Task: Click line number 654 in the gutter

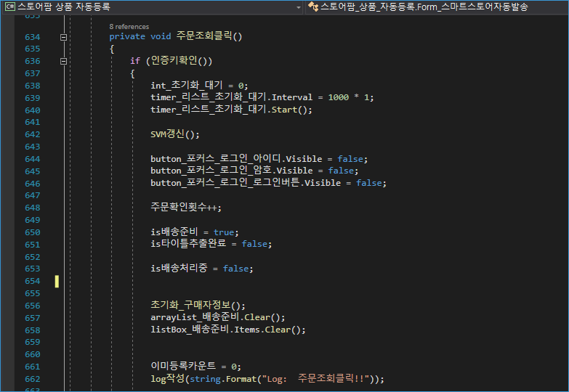Action: tap(33, 281)
